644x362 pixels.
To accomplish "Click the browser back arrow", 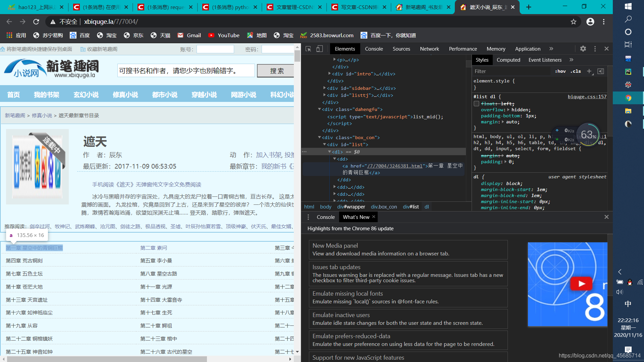I will point(9,22).
